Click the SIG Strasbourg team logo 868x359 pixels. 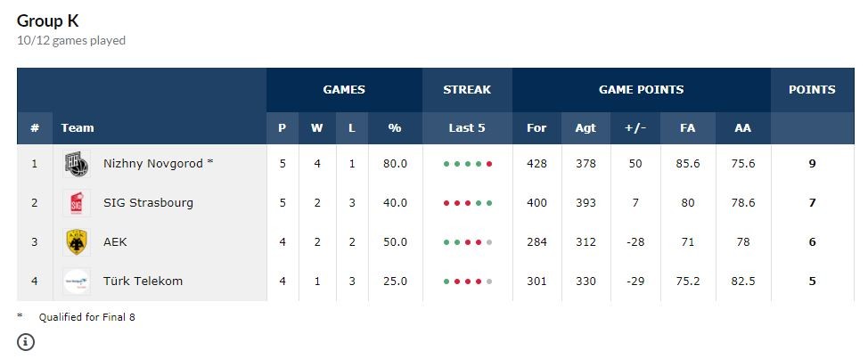pos(77,203)
